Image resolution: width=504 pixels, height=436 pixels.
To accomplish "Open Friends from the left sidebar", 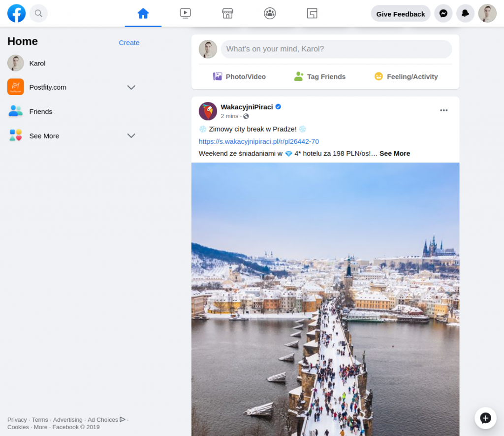I will (41, 111).
